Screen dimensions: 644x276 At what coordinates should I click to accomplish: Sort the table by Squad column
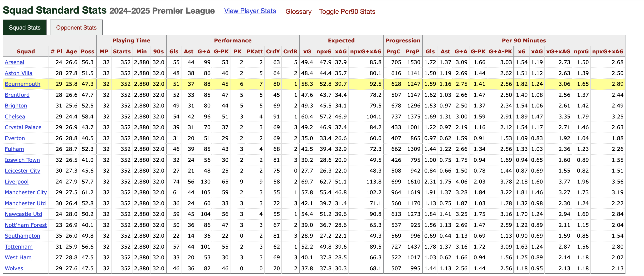(26, 51)
